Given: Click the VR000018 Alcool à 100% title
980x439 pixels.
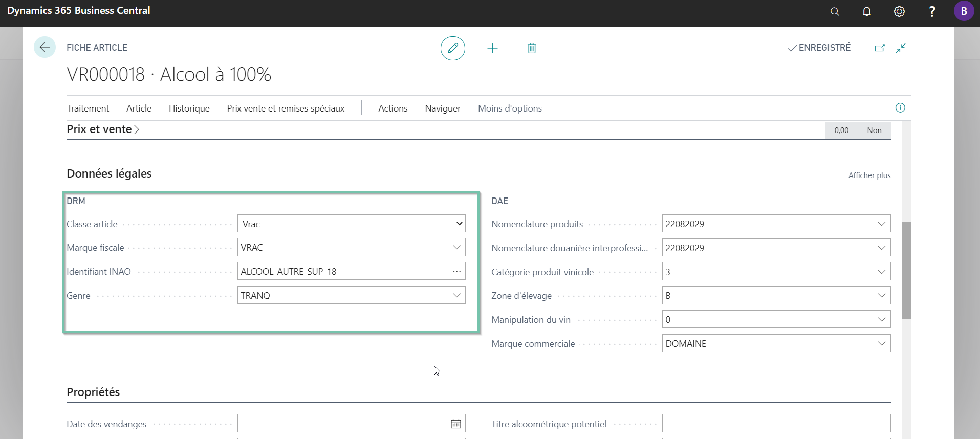Looking at the screenshot, I should [169, 75].
